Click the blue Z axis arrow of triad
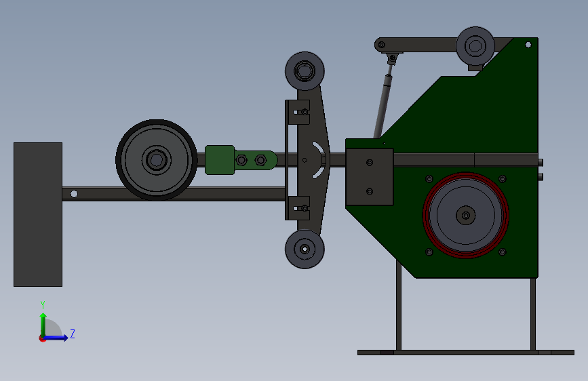The image size is (588, 381). click(56, 338)
